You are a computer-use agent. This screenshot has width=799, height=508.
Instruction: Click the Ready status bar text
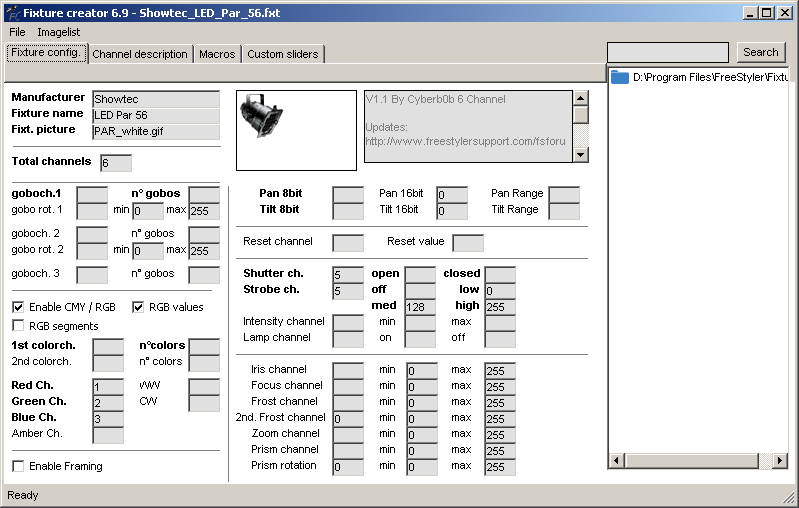(x=22, y=495)
